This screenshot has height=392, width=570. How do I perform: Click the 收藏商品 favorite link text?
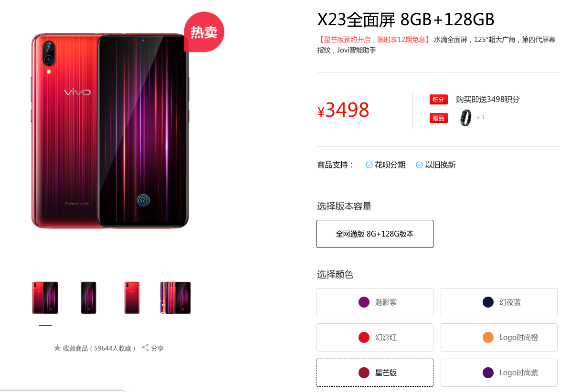pyautogui.click(x=99, y=348)
